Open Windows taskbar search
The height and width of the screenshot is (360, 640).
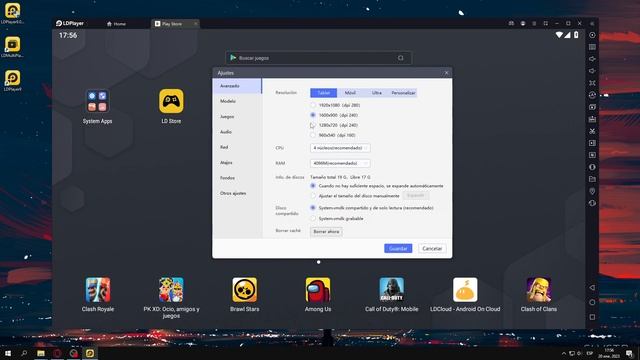coord(24,353)
